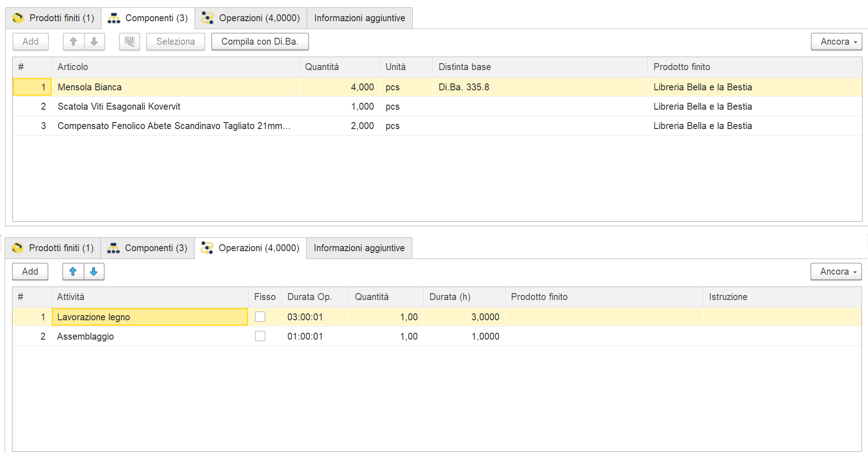This screenshot has height=453, width=868.
Task: Open Informazioni aggiuntive tab in upper panel
Action: point(360,18)
